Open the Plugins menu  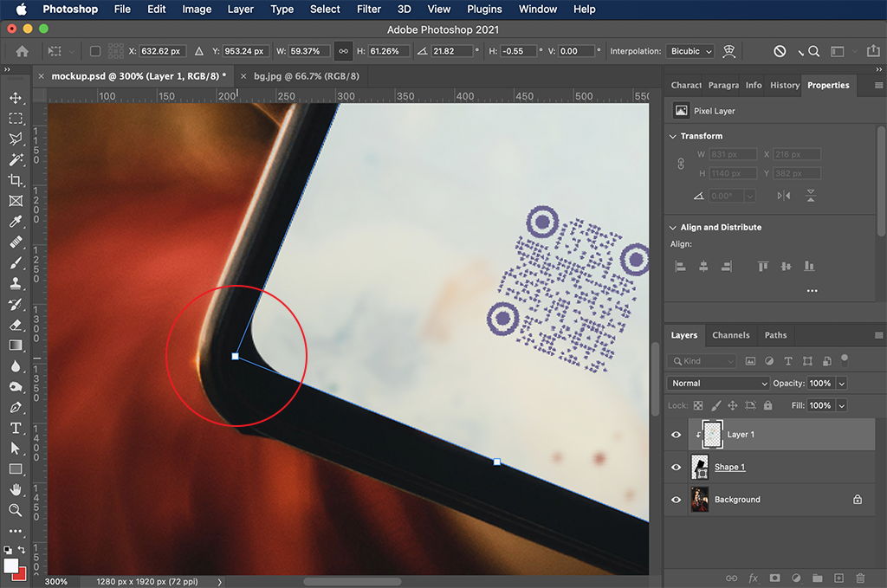[x=484, y=9]
